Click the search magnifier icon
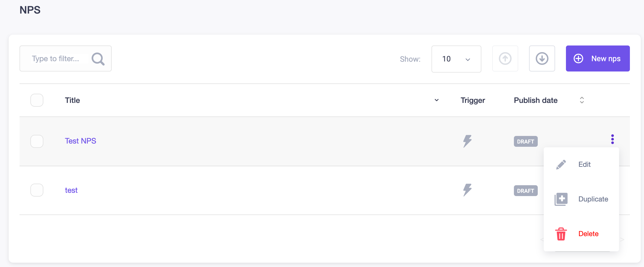Viewport: 644px width, 267px height. click(x=98, y=59)
